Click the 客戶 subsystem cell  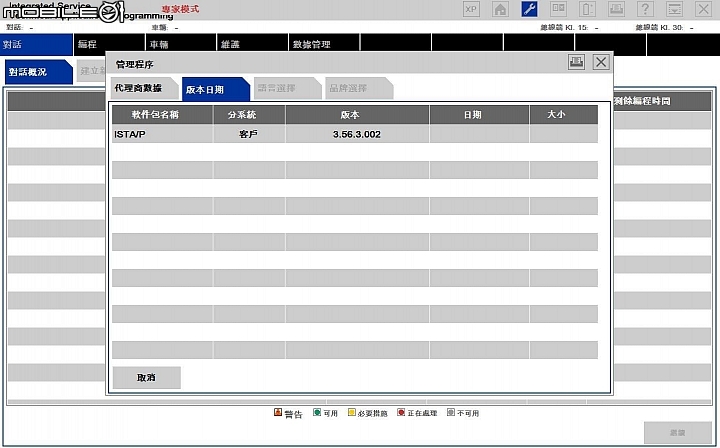(x=249, y=134)
